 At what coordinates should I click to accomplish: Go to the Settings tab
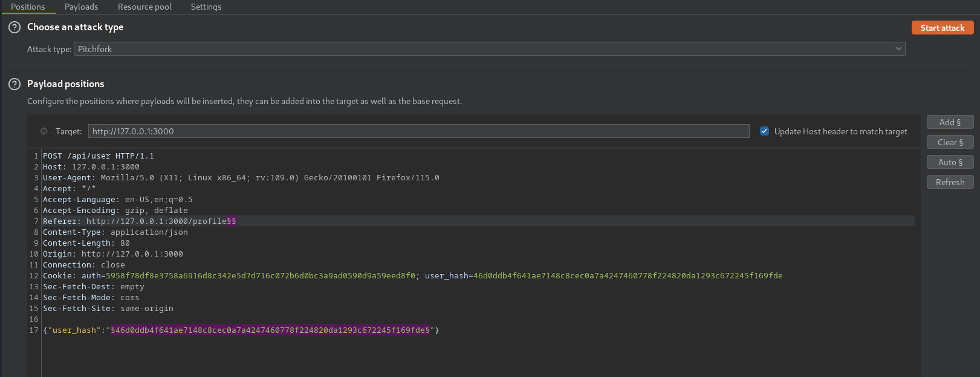[x=206, y=7]
